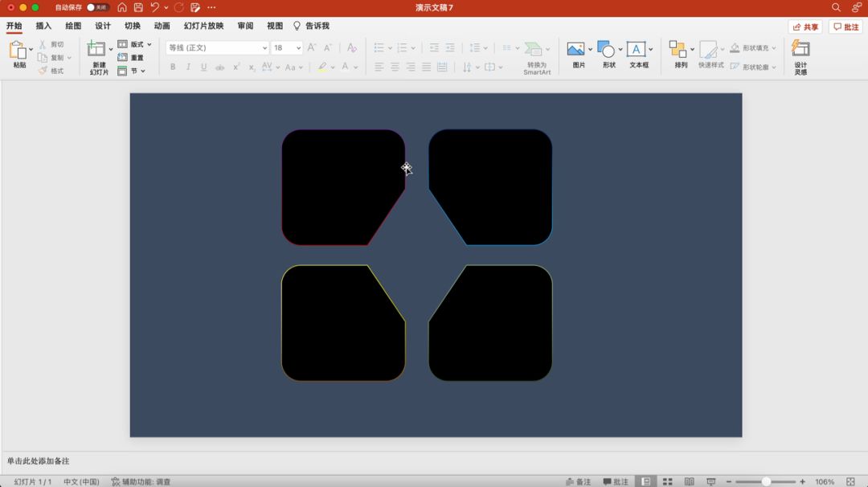
Task: Switch to the Insert (插入) tab
Action: [x=43, y=26]
